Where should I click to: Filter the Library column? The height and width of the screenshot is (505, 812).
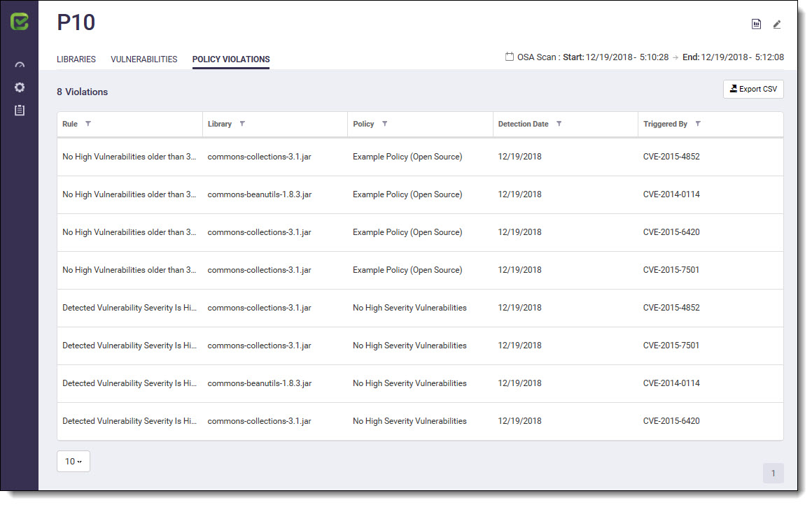coord(242,124)
